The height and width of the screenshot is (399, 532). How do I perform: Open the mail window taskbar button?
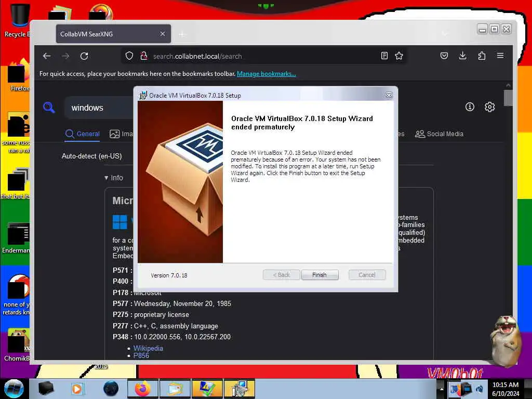(x=175, y=389)
